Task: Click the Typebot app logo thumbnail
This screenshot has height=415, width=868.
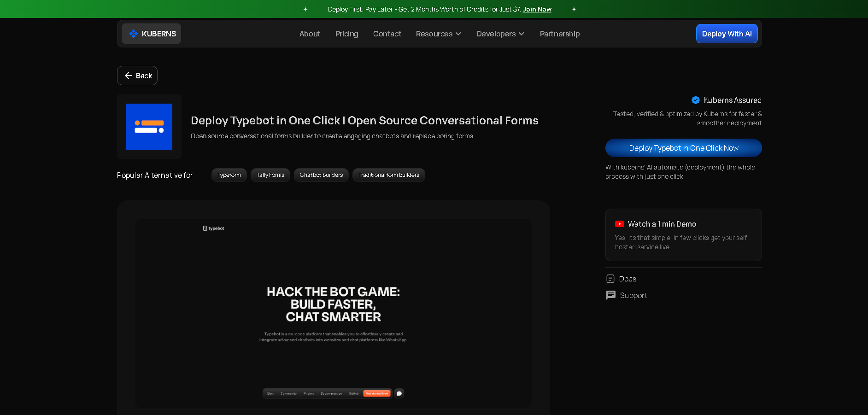Action: [x=149, y=127]
